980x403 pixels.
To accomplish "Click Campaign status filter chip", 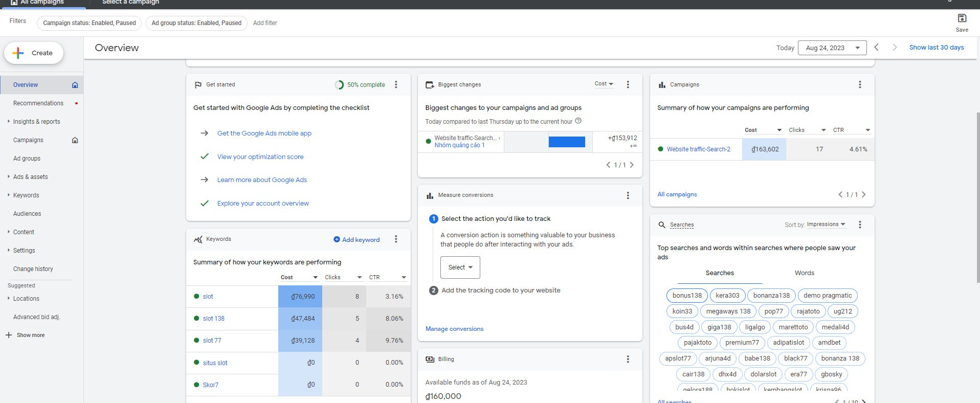I will pyautogui.click(x=90, y=23).
